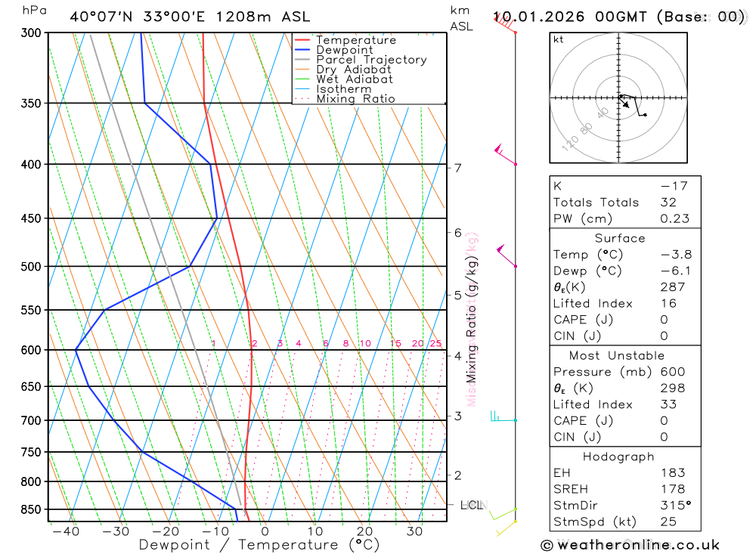Click the '450' pressure level label
Screen dimensions: 756x554
[32, 218]
